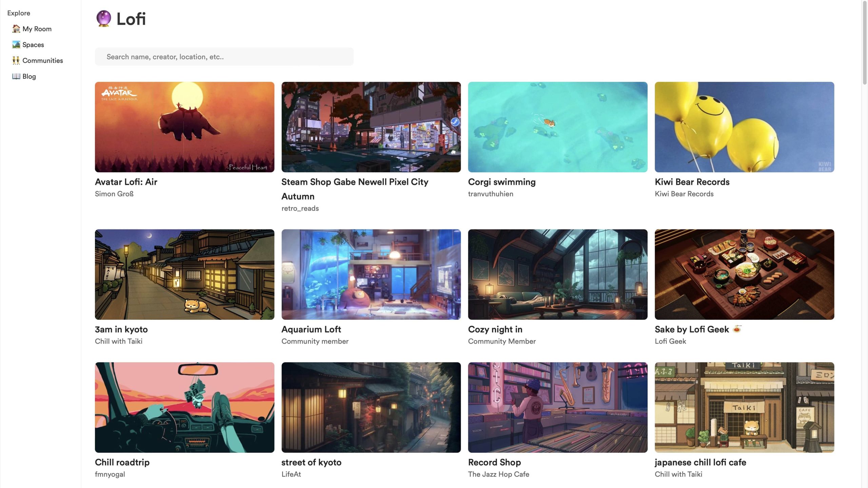Click the house icon beside My Room

tap(16, 29)
